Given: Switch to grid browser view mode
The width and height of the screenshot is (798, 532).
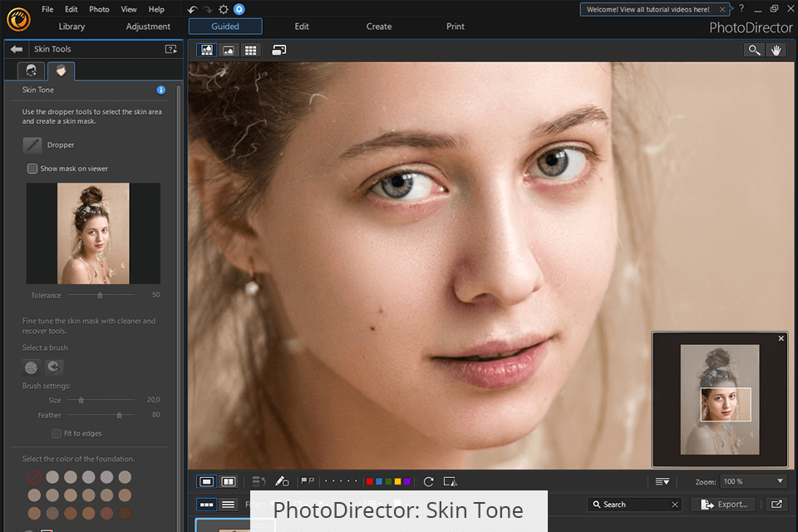Looking at the screenshot, I should (250, 51).
